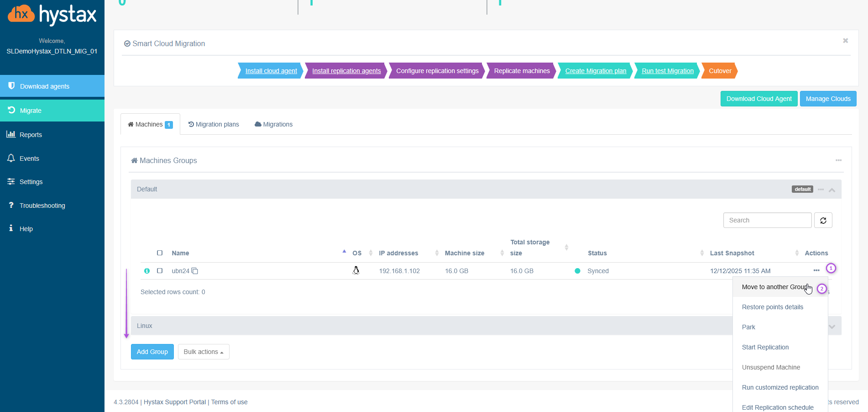Viewport: 868px width, 412px height.
Task: Select Restore points details menu item
Action: pyautogui.click(x=772, y=307)
